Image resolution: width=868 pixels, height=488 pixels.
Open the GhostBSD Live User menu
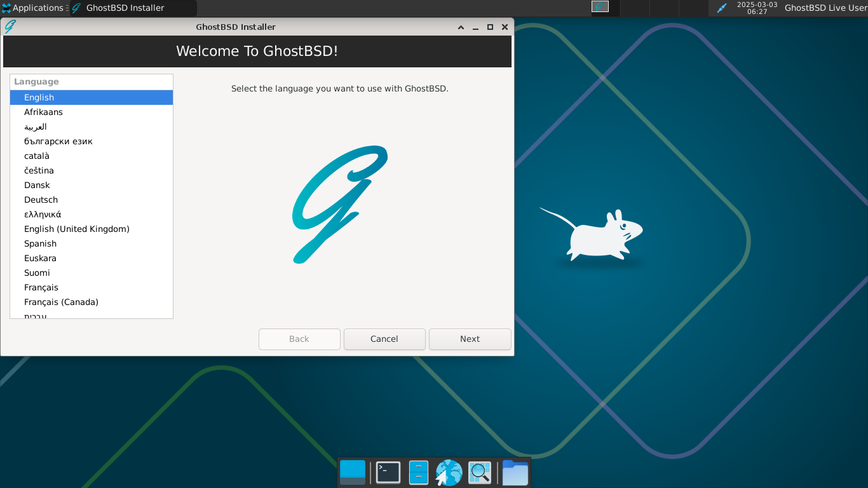pyautogui.click(x=825, y=8)
